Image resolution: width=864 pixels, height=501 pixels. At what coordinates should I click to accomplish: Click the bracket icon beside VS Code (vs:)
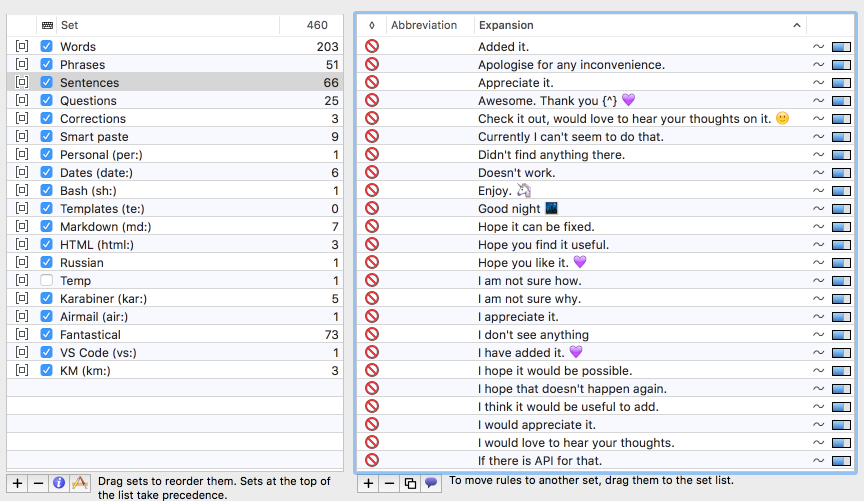[x=21, y=352]
